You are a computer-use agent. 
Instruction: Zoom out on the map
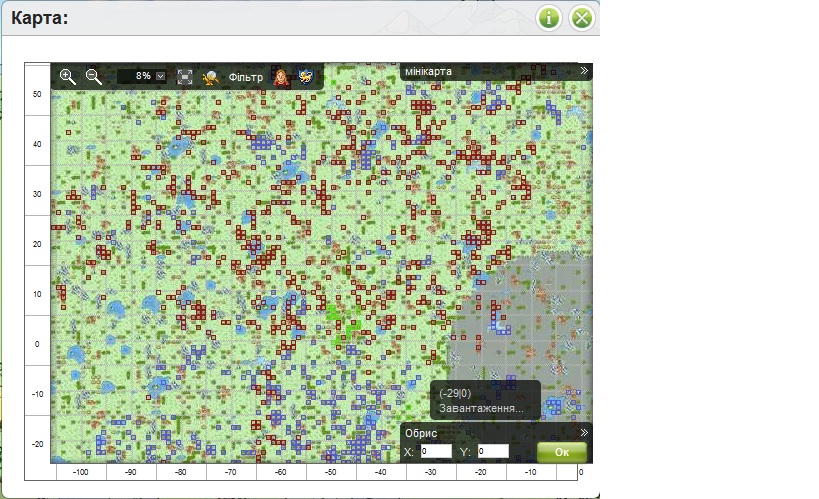coord(93,77)
